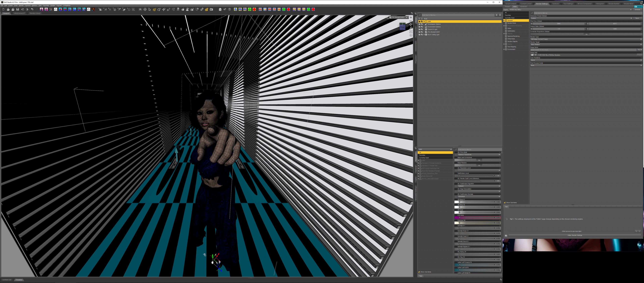Uncheck Show Sub Items in Parameters pane

(x=419, y=272)
